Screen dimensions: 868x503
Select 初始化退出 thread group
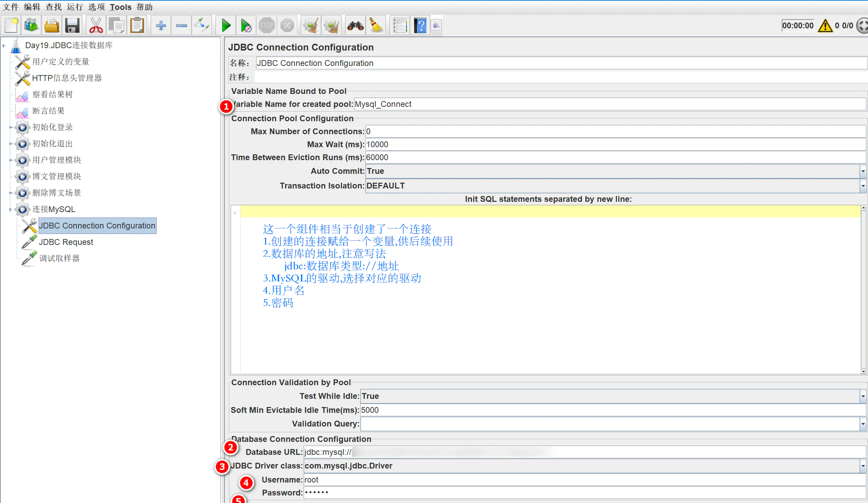pyautogui.click(x=52, y=144)
